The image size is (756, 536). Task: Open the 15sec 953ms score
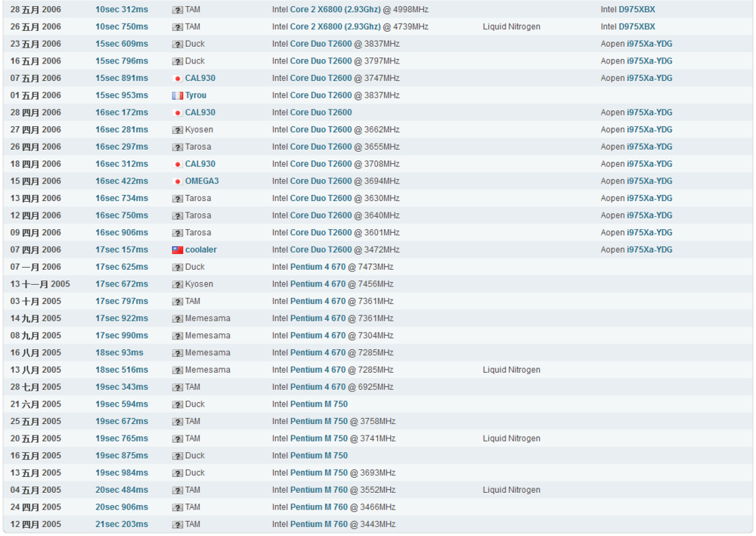pyautogui.click(x=122, y=95)
